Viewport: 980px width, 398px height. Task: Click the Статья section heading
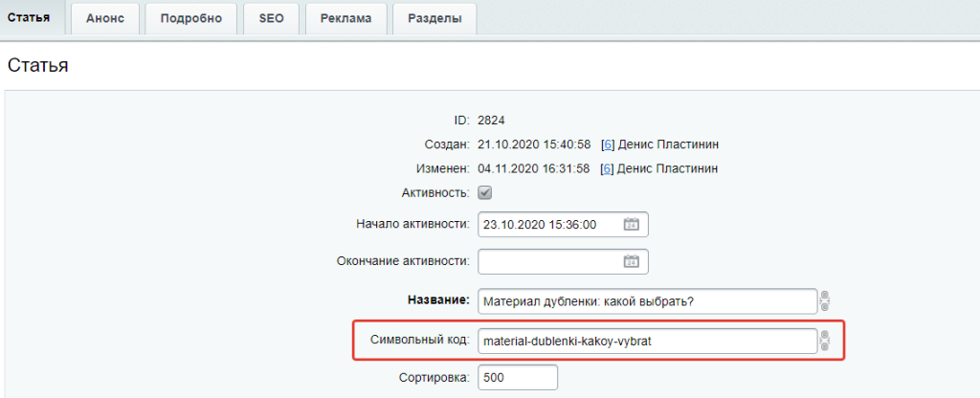click(37, 66)
